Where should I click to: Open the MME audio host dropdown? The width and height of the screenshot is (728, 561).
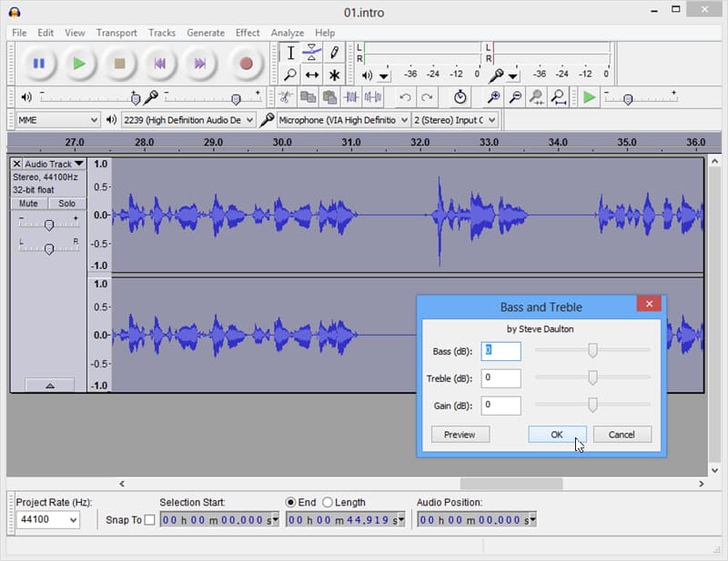(58, 120)
